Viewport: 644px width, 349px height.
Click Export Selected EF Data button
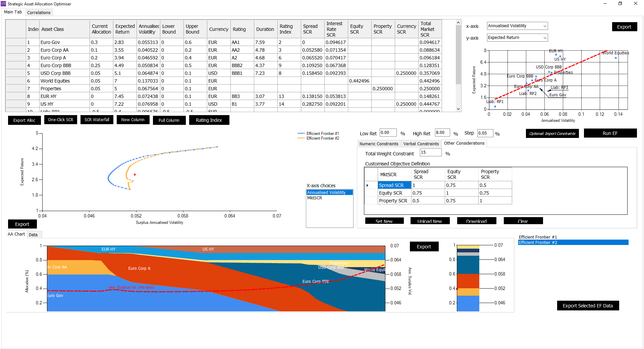(x=587, y=306)
